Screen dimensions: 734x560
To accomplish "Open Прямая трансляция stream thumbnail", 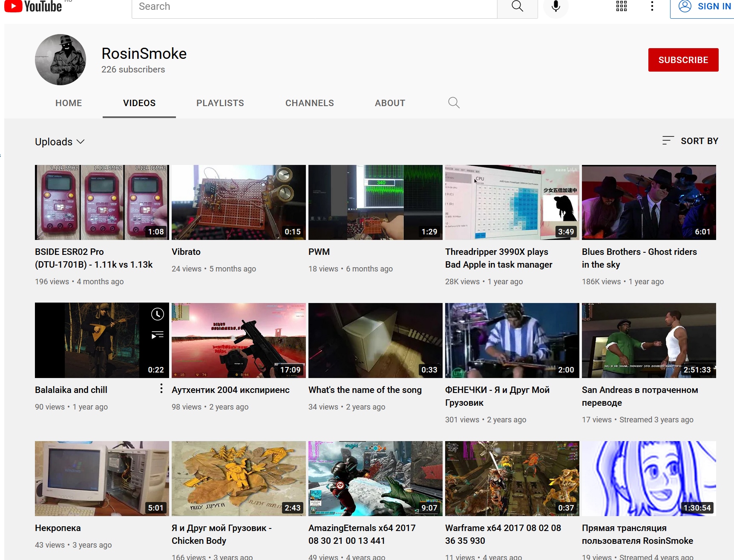I will pyautogui.click(x=649, y=479).
